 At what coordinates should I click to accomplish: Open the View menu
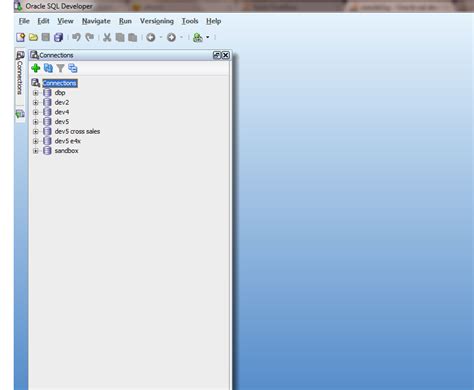[65, 21]
